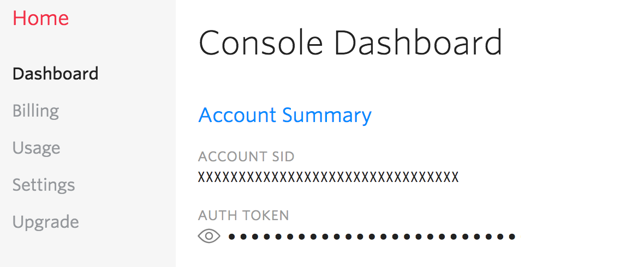Click the Upgrade sidebar item

click(46, 222)
